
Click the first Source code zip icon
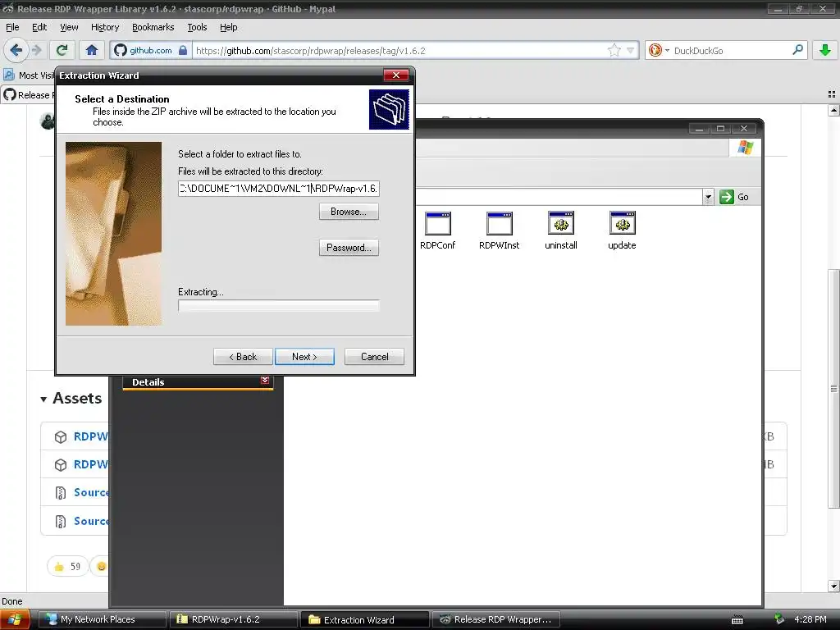pos(61,493)
